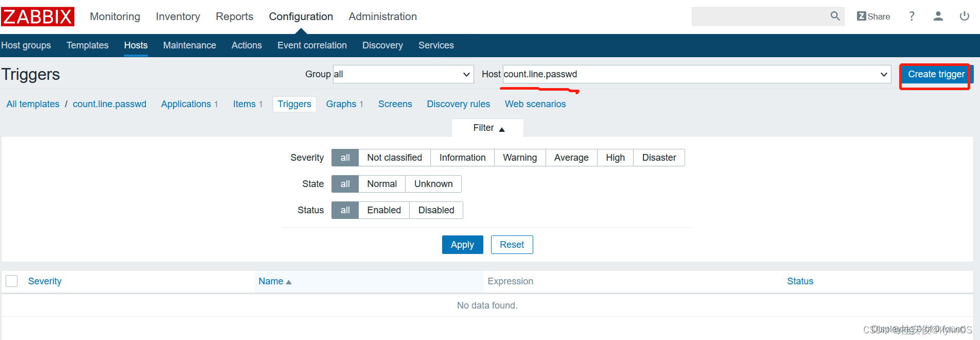The image size is (980, 340).
Task: Open the Group dropdown
Action: click(x=403, y=74)
